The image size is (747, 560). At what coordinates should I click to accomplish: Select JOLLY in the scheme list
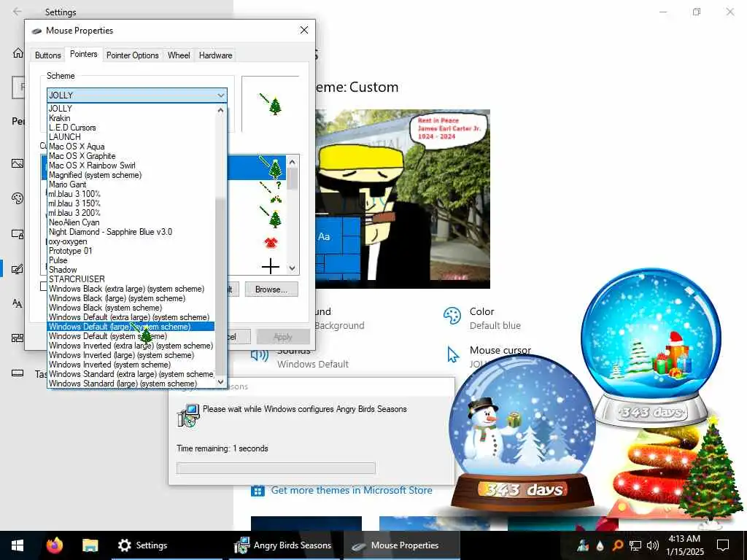131,109
